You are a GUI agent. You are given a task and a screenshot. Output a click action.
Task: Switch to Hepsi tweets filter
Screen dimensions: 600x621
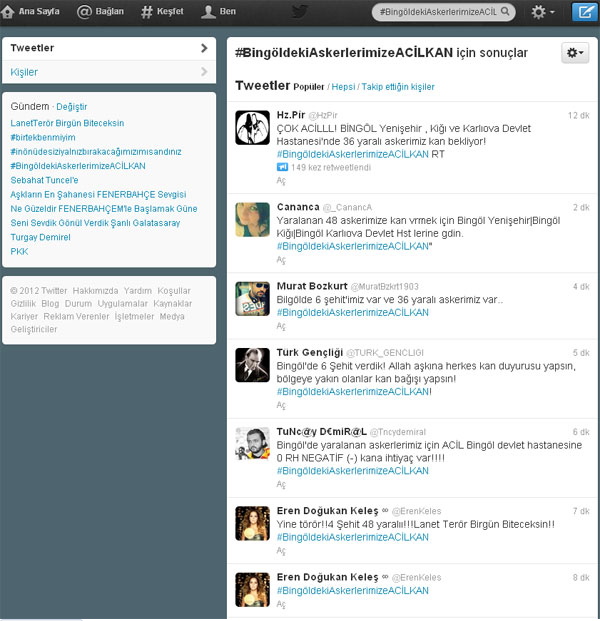(343, 87)
